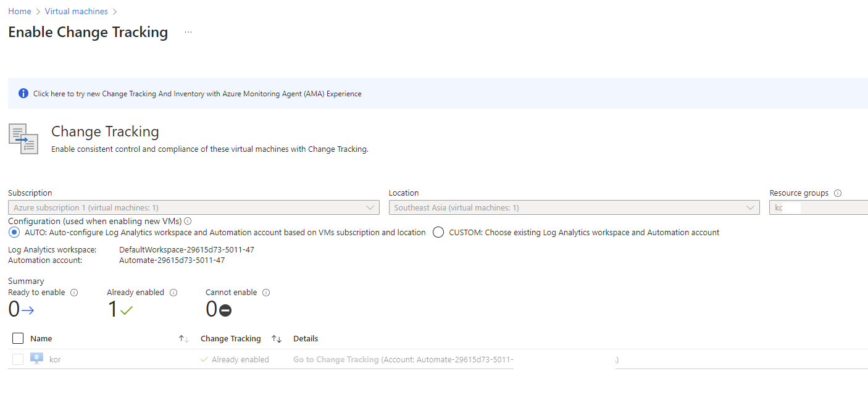Viewport: 868px width, 408px height.
Task: Open the ellipsis menu beside Enable Change Tracking
Action: coord(188,31)
